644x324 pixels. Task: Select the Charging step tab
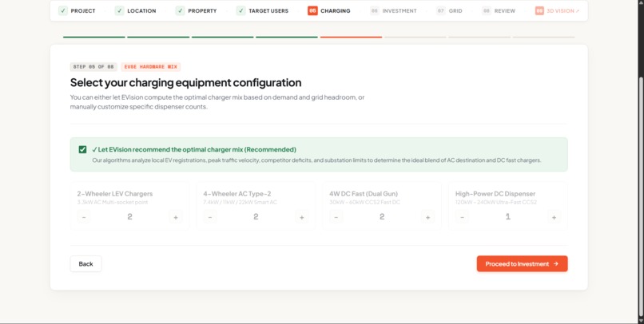click(x=329, y=10)
